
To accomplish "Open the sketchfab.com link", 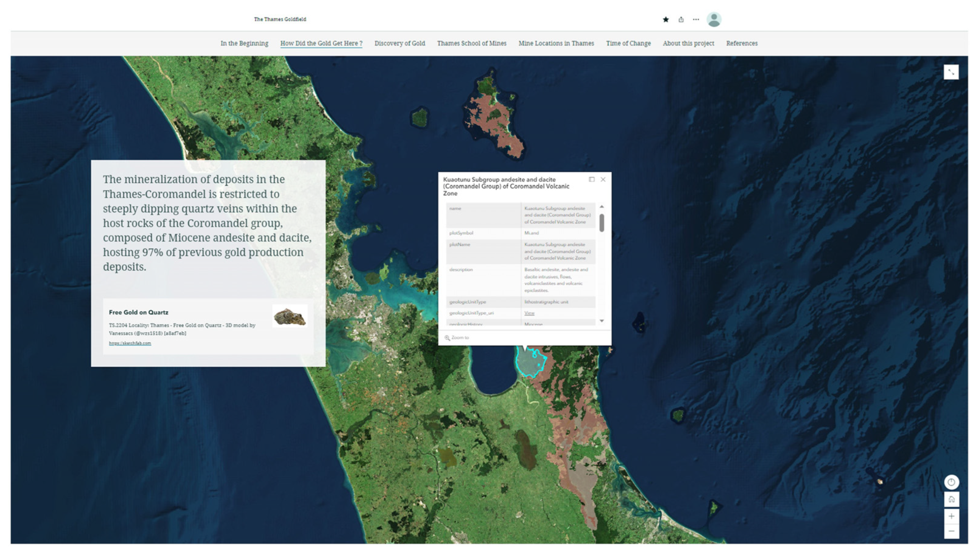I will 130,343.
